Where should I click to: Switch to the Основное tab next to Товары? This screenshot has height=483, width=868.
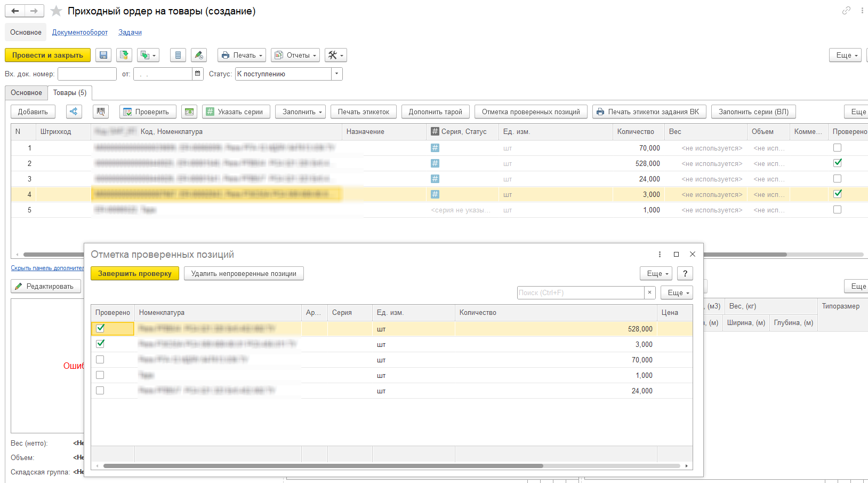[26, 93]
